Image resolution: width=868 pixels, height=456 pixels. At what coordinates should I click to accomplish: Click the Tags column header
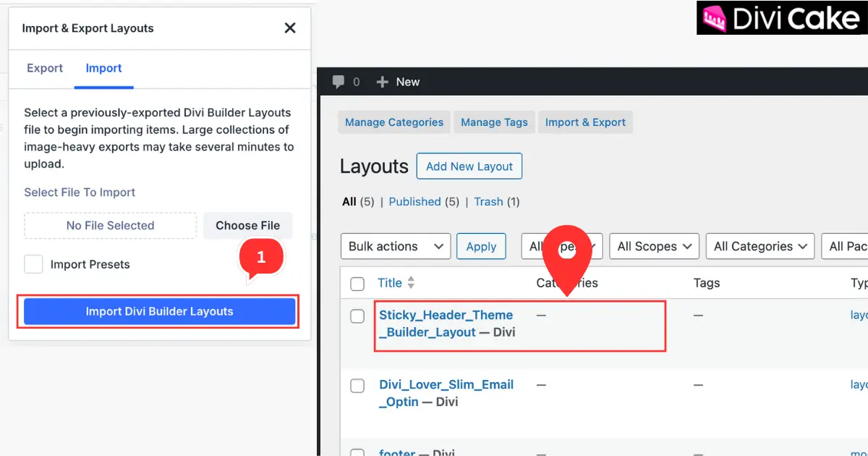pyautogui.click(x=707, y=283)
